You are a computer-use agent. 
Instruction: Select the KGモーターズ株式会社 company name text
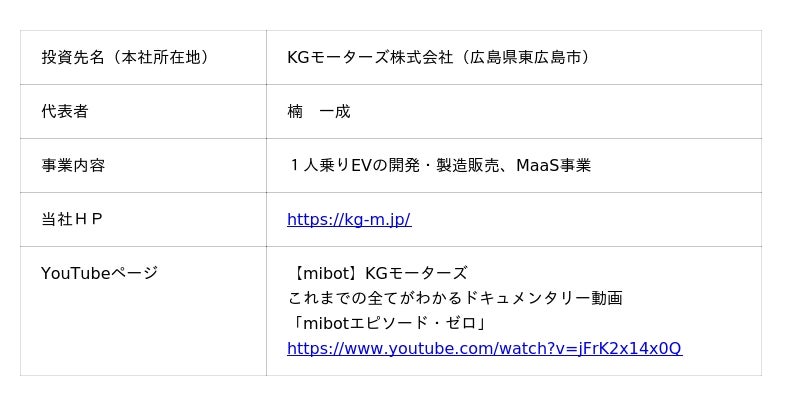370,57
